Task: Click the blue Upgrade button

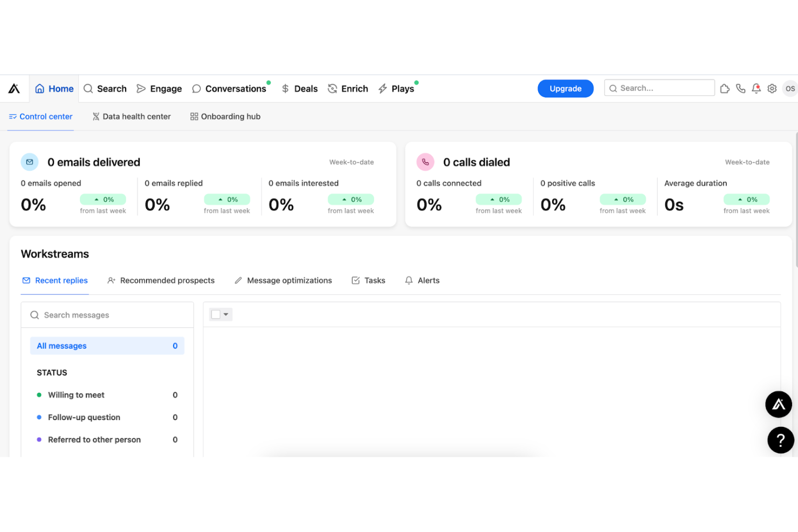Action: click(565, 88)
